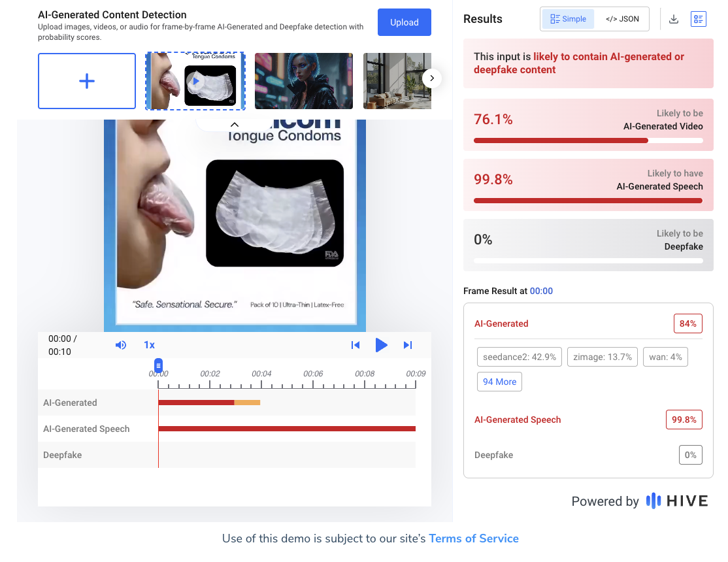The width and height of the screenshot is (728, 562).
Task: Collapse the sample gallery with the up chevron
Action: click(x=235, y=124)
